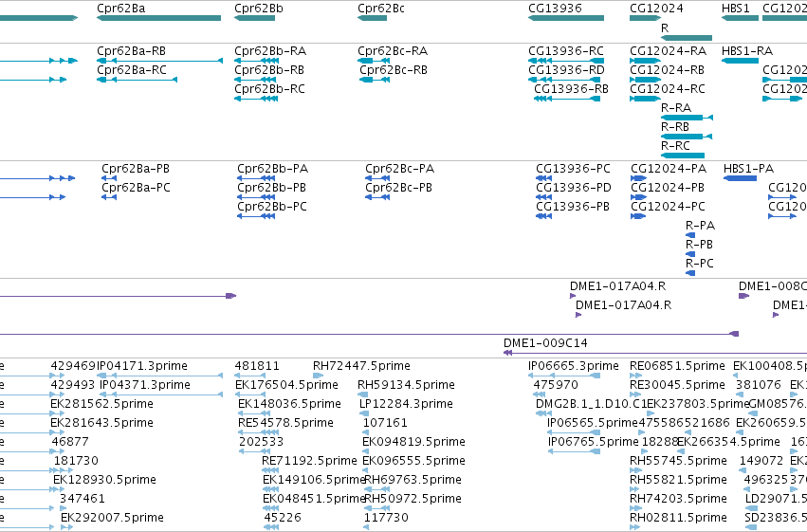
Task: Select EST EK176504.5prime label
Action: coord(286,385)
